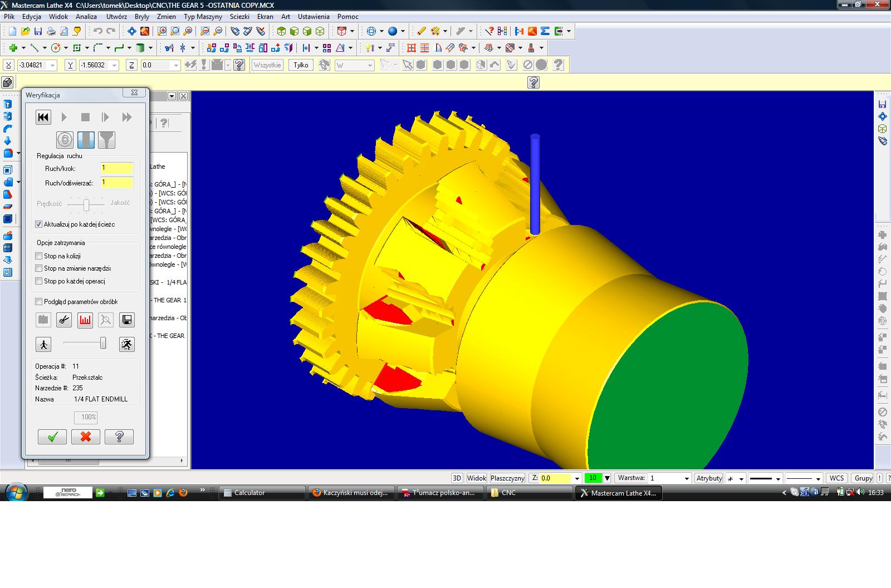The height and width of the screenshot is (588, 891).
Task: Open the Warstwa level dropdown
Action: pyautogui.click(x=686, y=478)
